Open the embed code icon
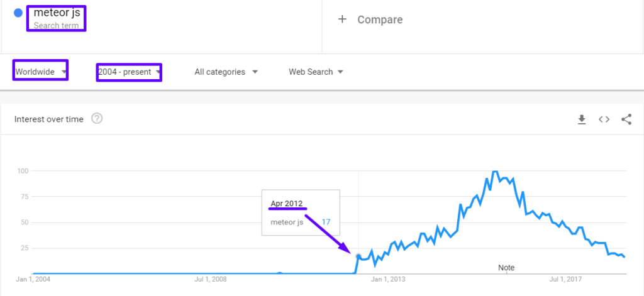This screenshot has width=644, height=296. 604,119
